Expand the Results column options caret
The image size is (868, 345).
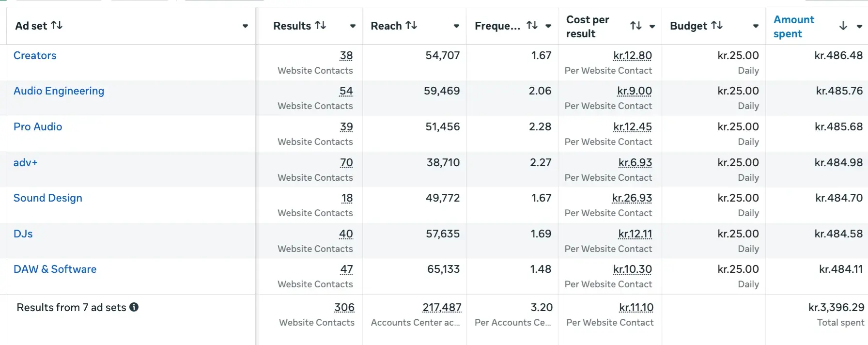tap(353, 26)
